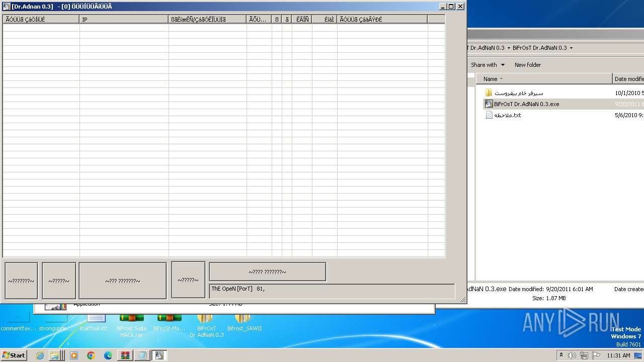The width and height of the screenshot is (644, 362).
Task: Click "New folder" in Explorer toolbar
Action: pos(528,65)
